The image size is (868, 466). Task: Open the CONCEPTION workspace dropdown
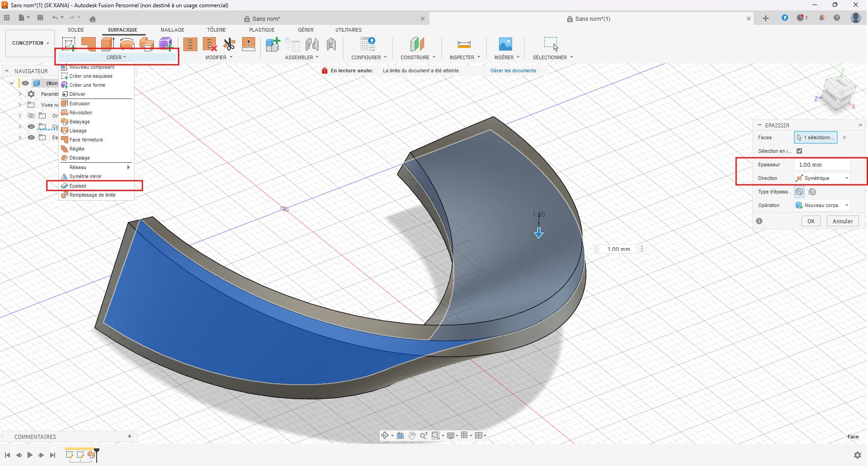[30, 43]
